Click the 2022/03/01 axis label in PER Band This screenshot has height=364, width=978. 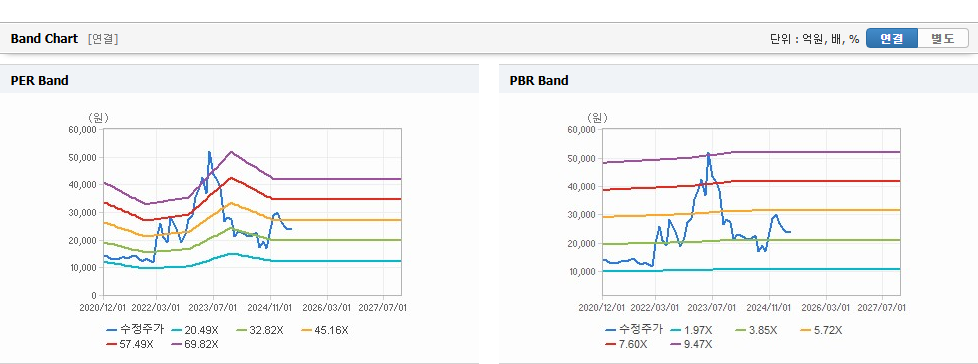[x=156, y=307]
